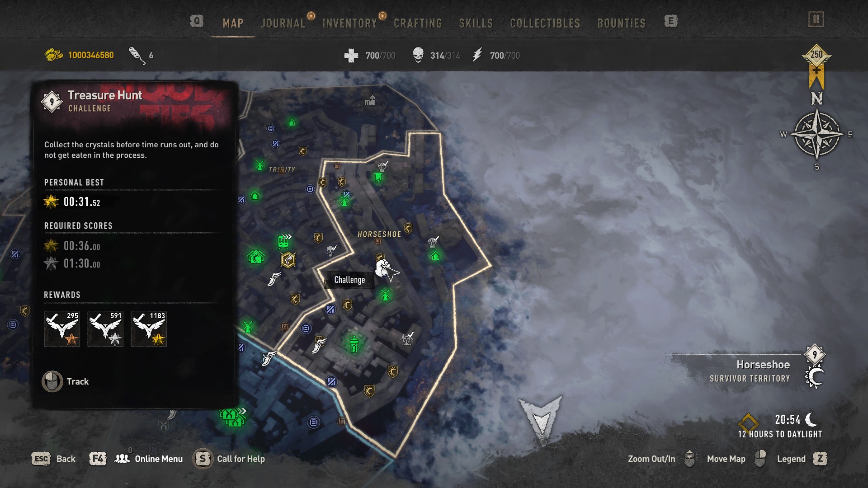Select the gold hexagon quest marker
868x488 pixels.
[x=288, y=260]
